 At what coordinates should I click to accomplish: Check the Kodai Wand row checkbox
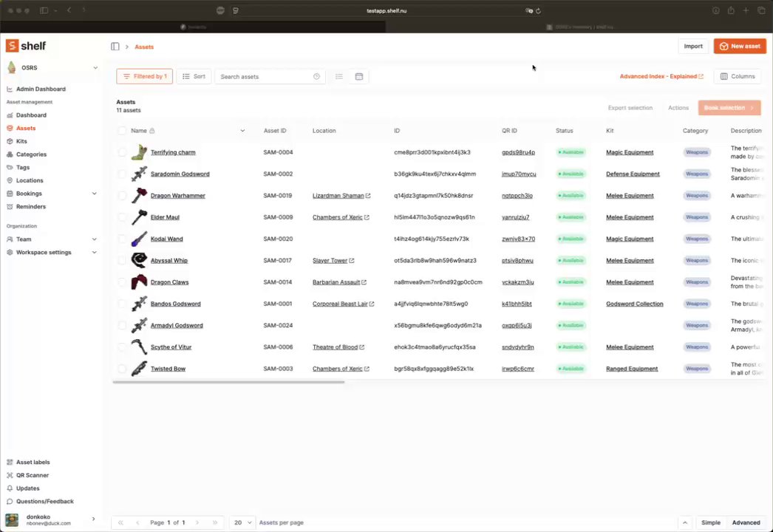point(122,239)
